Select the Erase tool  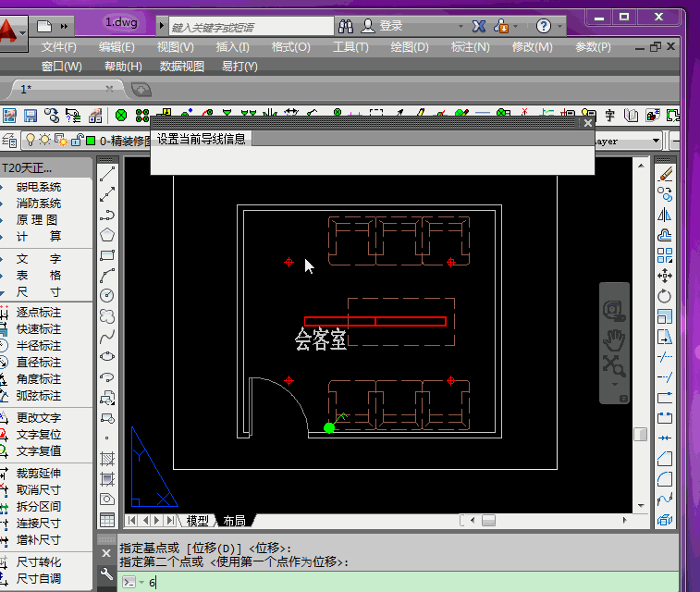point(665,174)
